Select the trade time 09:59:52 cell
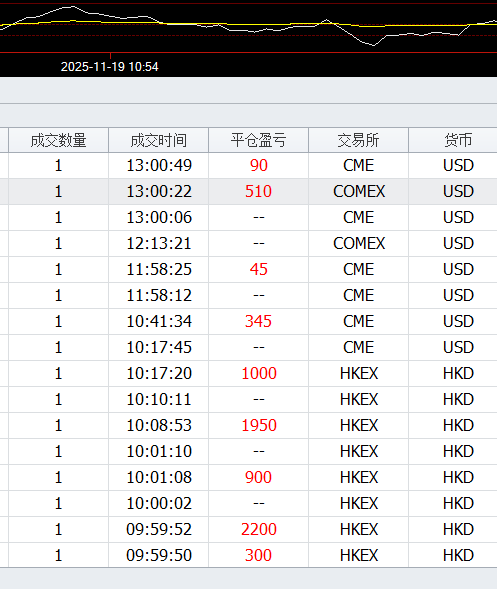497x589 pixels. tap(159, 529)
